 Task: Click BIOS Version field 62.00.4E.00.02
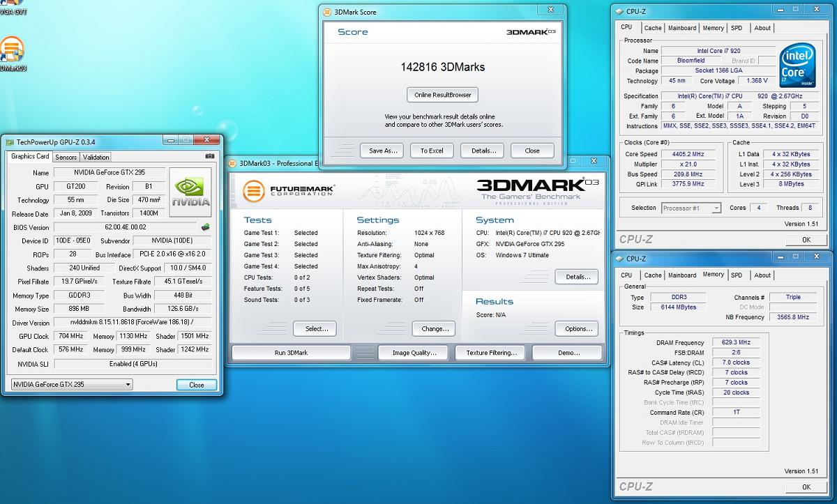click(x=126, y=227)
